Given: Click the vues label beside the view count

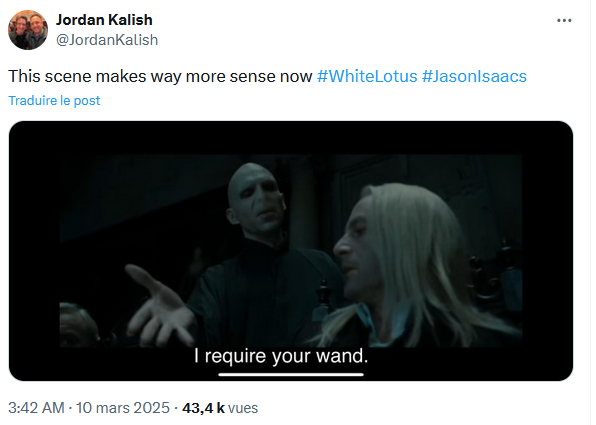Looking at the screenshot, I should (x=243, y=408).
